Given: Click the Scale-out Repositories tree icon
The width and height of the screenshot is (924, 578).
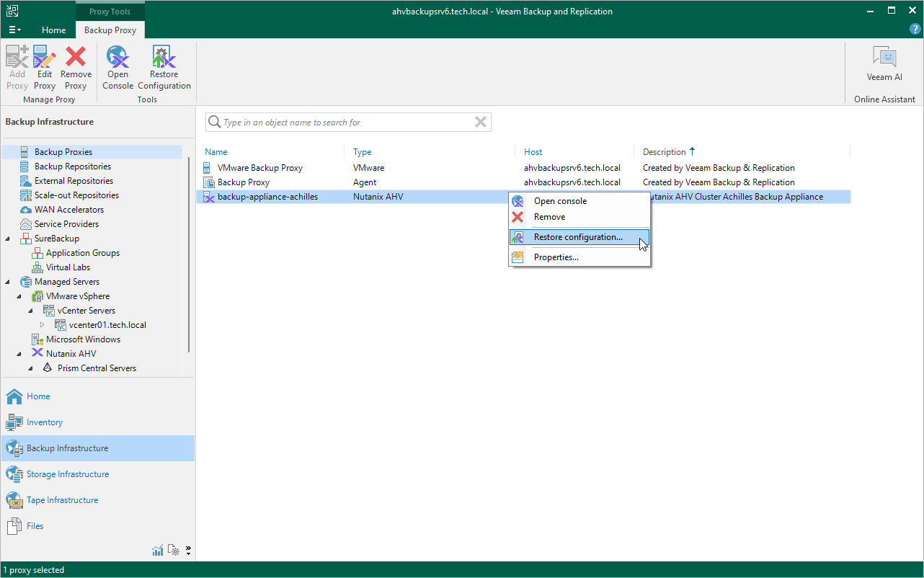Looking at the screenshot, I should (x=25, y=195).
